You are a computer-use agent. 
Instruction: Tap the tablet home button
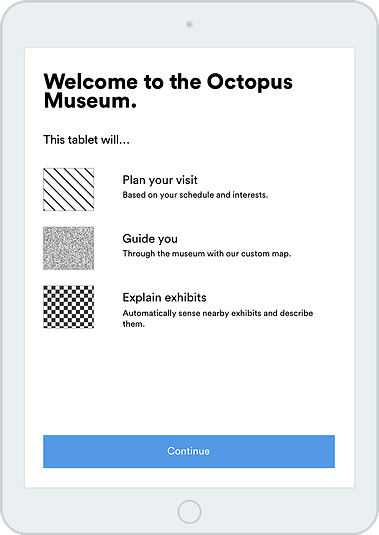coord(189,511)
